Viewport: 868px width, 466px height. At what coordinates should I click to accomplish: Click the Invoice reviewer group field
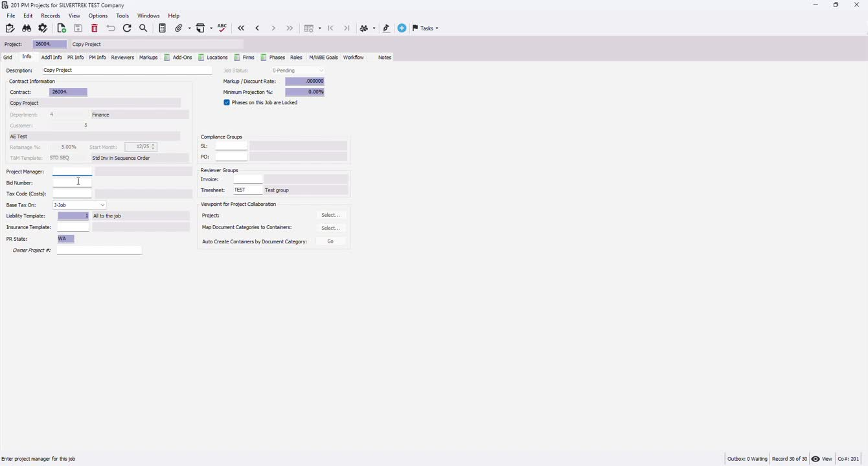[x=248, y=179]
